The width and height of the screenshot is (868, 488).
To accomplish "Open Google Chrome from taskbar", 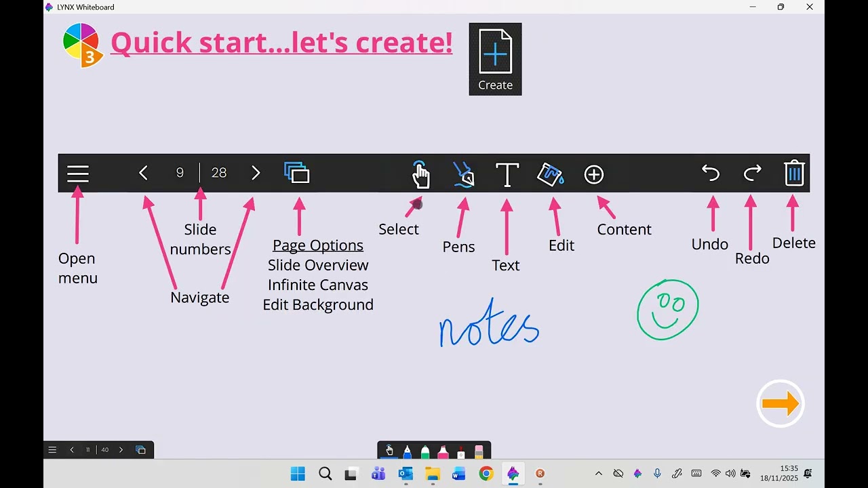I will (x=486, y=474).
